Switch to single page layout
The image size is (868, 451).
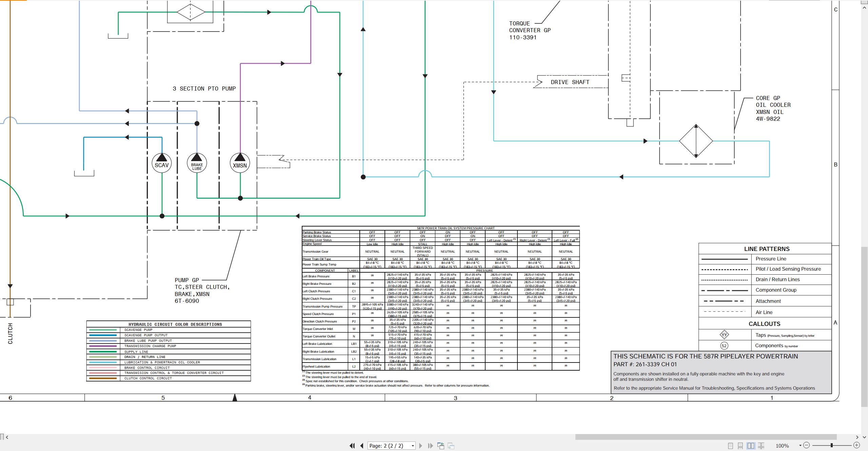tap(730, 446)
